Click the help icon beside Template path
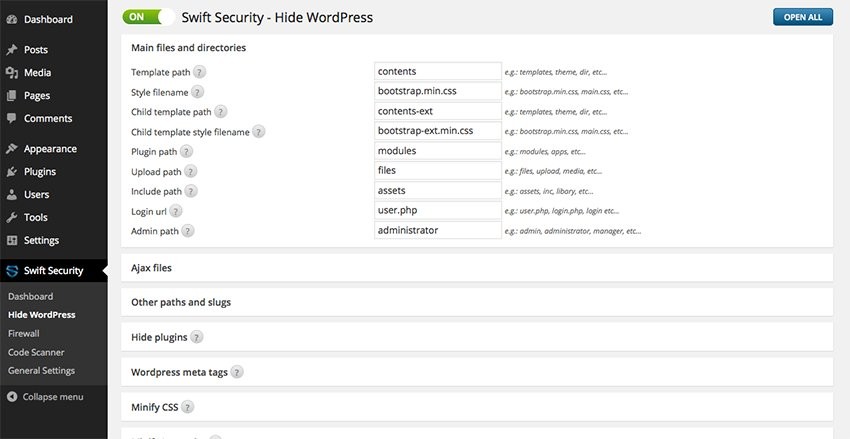This screenshot has width=850, height=439. pos(200,73)
